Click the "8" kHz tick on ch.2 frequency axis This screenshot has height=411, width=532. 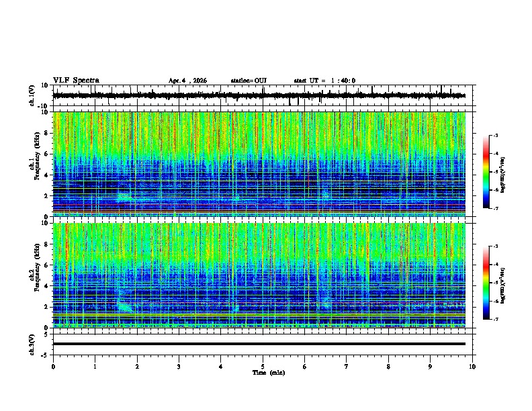(x=46, y=244)
